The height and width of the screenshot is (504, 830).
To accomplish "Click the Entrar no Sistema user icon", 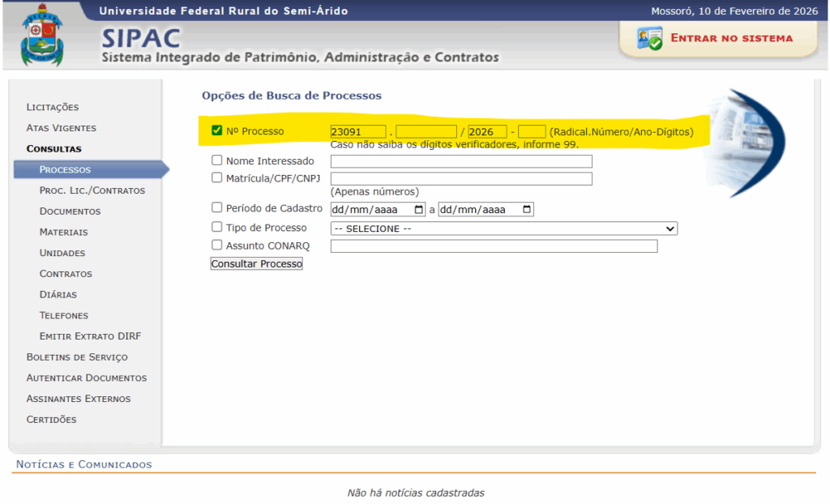I will pyautogui.click(x=649, y=39).
